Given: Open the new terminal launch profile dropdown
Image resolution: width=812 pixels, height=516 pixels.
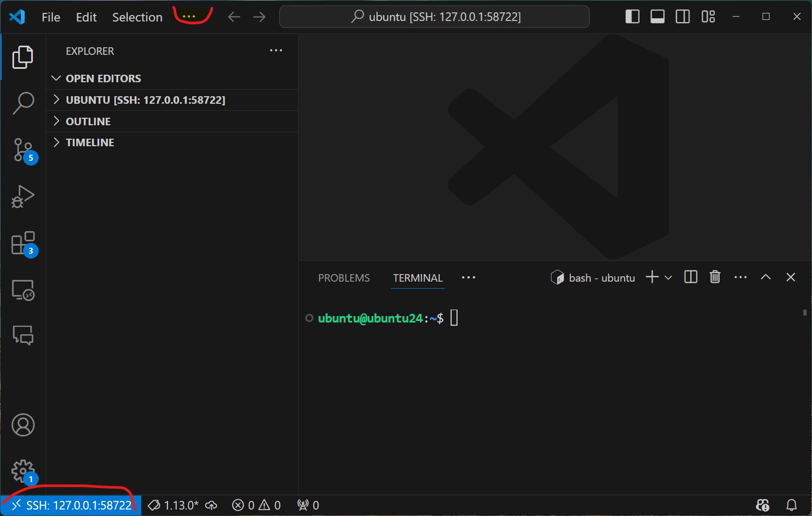Looking at the screenshot, I should 669,278.
